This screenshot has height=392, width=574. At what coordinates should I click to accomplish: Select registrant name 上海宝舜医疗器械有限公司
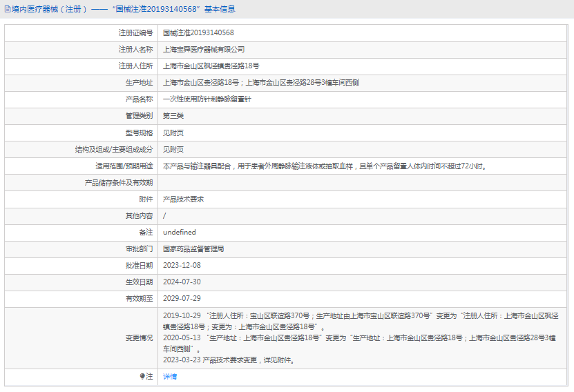coord(204,50)
